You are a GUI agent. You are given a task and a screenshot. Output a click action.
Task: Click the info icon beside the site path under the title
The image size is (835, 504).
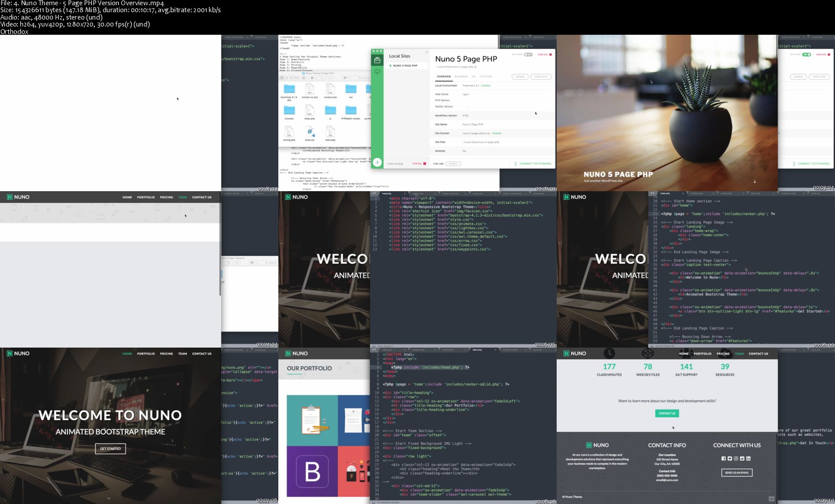pyautogui.click(x=475, y=67)
